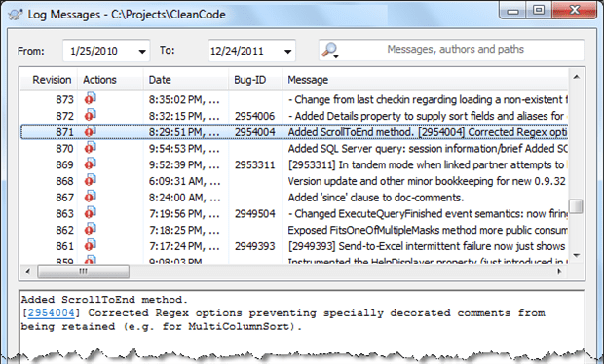This screenshot has width=604, height=364.
Task: Click the date 6:09:31 AM cell
Action: pos(184,181)
